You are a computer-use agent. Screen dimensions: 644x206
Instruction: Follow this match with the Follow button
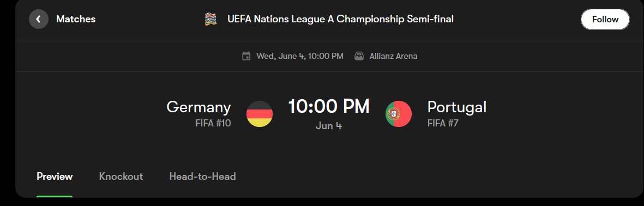pos(605,19)
